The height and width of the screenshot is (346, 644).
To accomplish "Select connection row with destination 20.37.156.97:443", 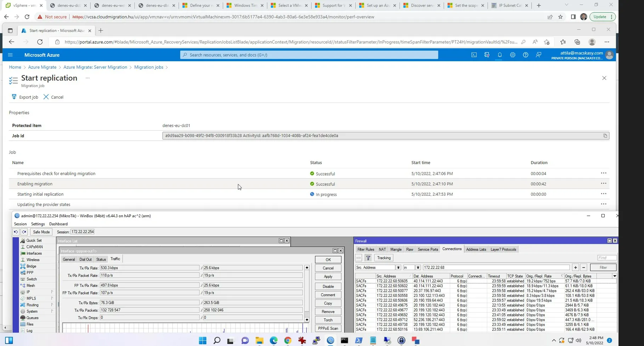I will coord(486,291).
